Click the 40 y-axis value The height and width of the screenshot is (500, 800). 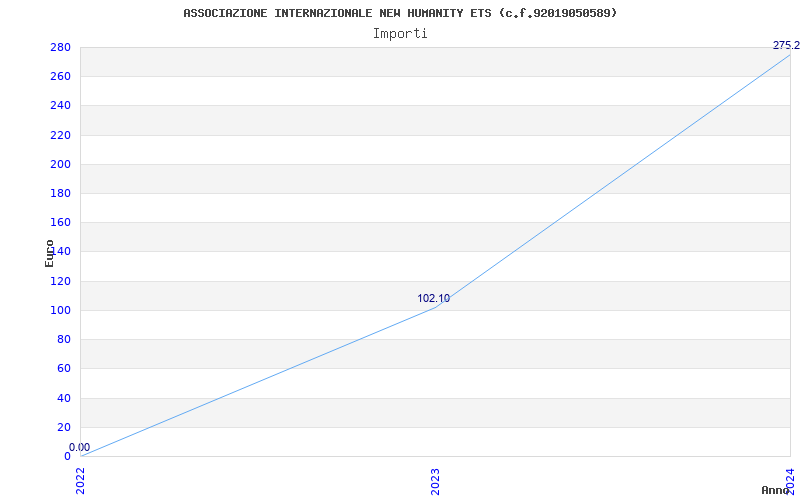pyautogui.click(x=63, y=398)
